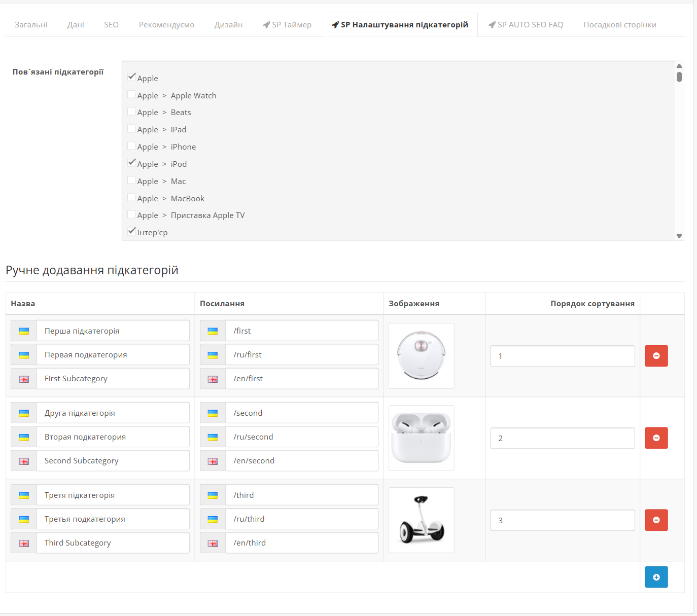Click the English flag beside First Subcategory

coord(24,379)
